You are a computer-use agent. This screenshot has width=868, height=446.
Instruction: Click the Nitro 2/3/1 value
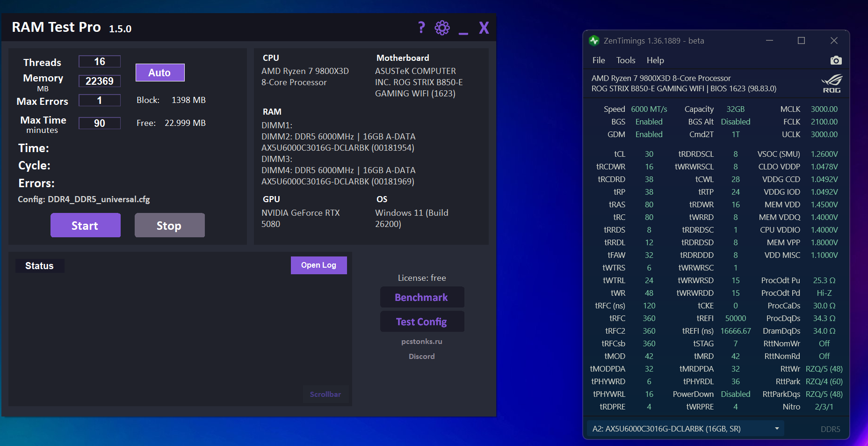[x=825, y=407]
